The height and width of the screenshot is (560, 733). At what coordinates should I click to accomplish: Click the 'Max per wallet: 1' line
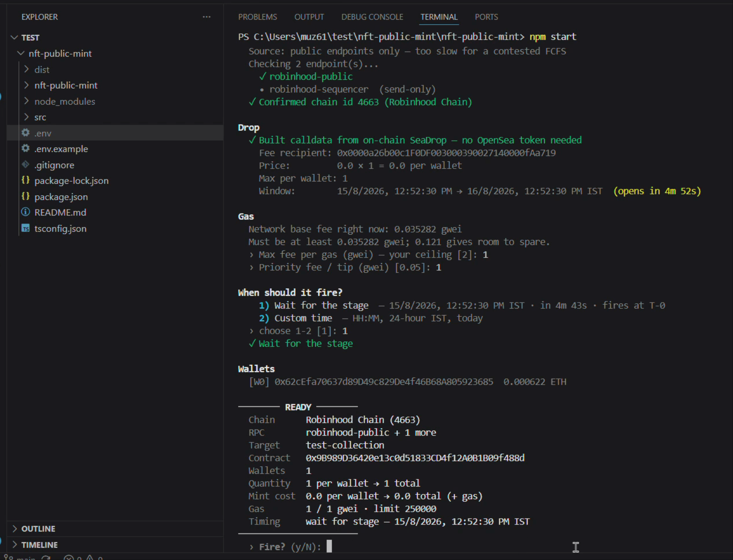pyautogui.click(x=303, y=178)
